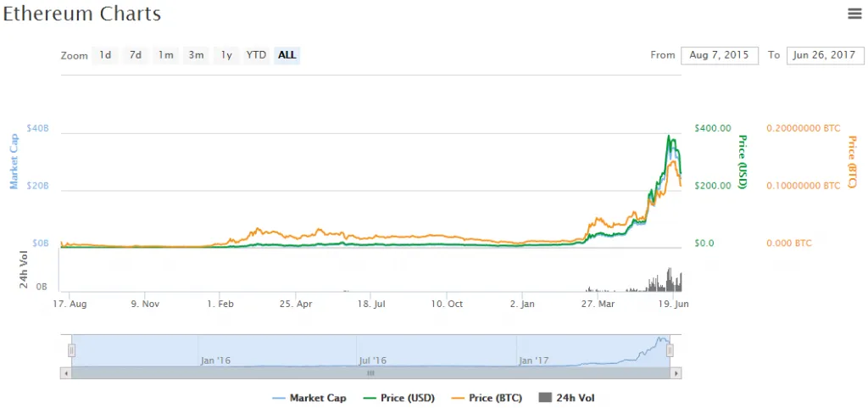Screen dimensions: 868x408
Task: Click the 27. Mar date label
Action: pyautogui.click(x=598, y=304)
